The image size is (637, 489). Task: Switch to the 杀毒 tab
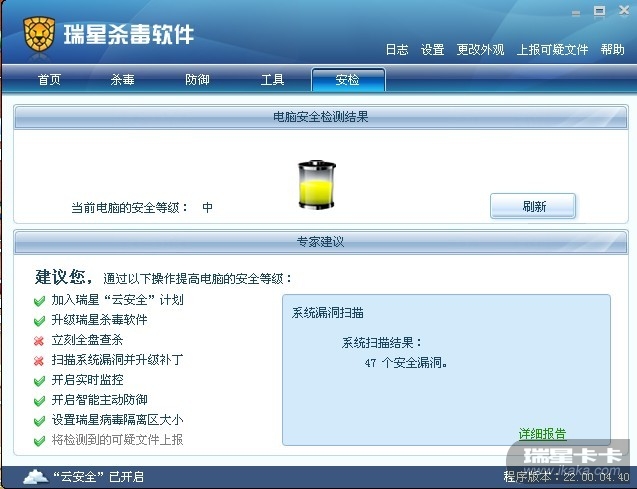122,80
